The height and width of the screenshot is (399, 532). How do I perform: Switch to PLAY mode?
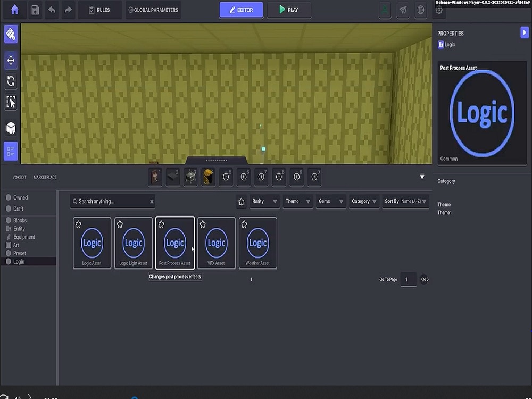pyautogui.click(x=289, y=10)
